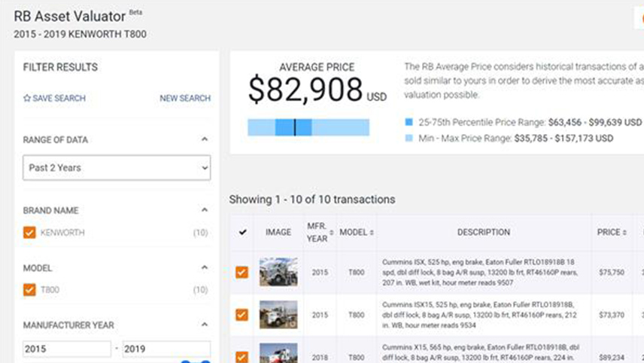Open truck thumbnail for $75,750 listing

(278, 272)
